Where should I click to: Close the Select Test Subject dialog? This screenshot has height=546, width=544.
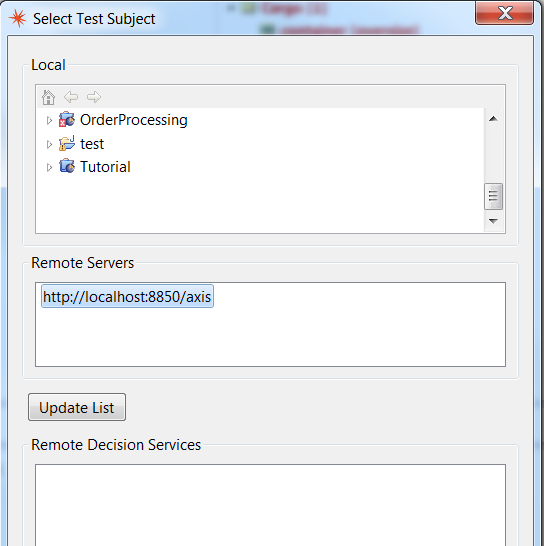[x=505, y=13]
